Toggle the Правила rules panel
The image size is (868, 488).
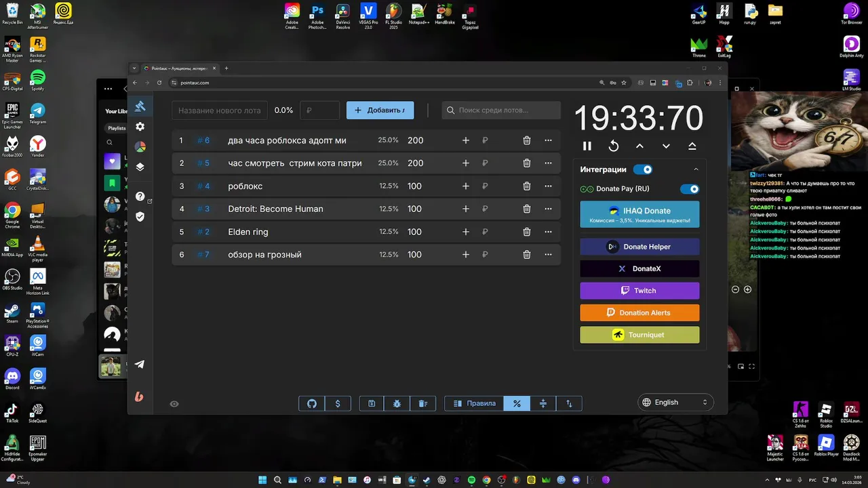pos(474,403)
